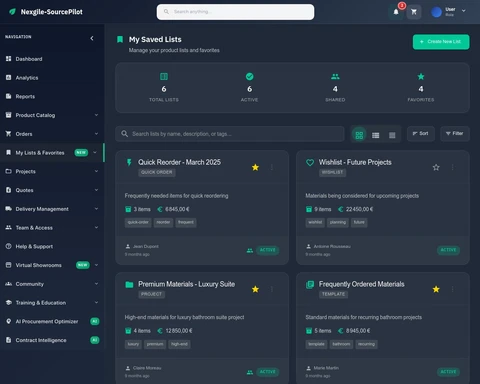
Task: Click the folder icon on Premium Materials
Action: 129,284
